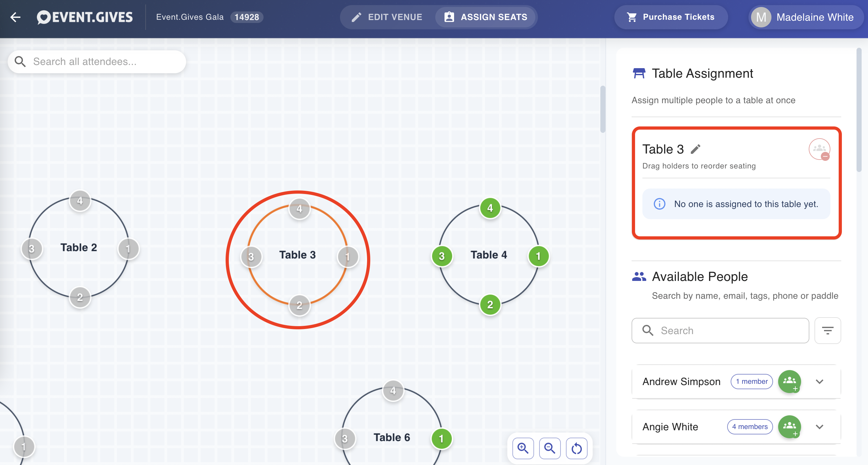Click the event ID badge 14928
This screenshot has height=465, width=868.
[247, 17]
